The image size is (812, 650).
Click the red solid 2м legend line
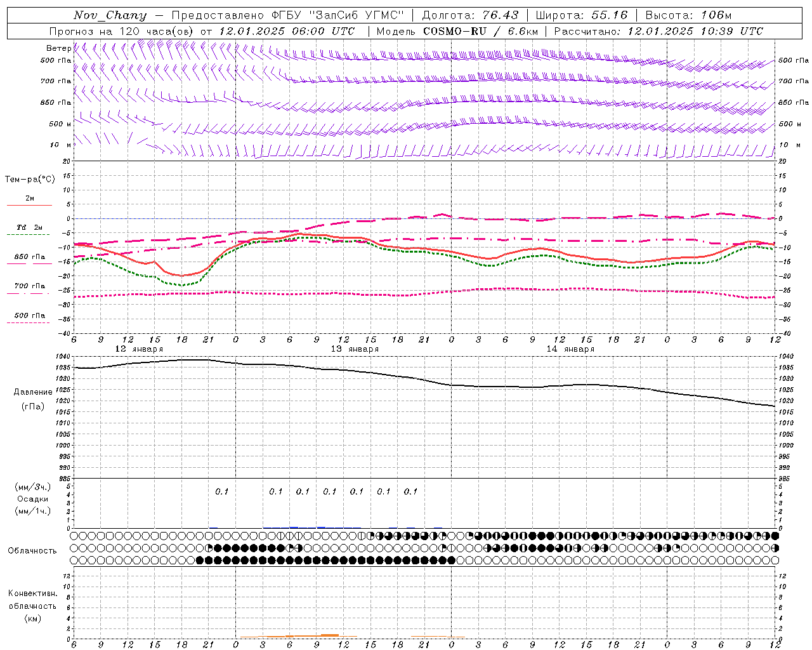[x=29, y=205]
